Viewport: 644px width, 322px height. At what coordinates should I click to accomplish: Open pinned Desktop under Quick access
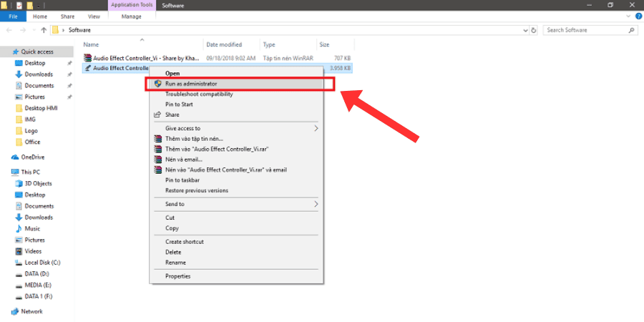[35, 63]
